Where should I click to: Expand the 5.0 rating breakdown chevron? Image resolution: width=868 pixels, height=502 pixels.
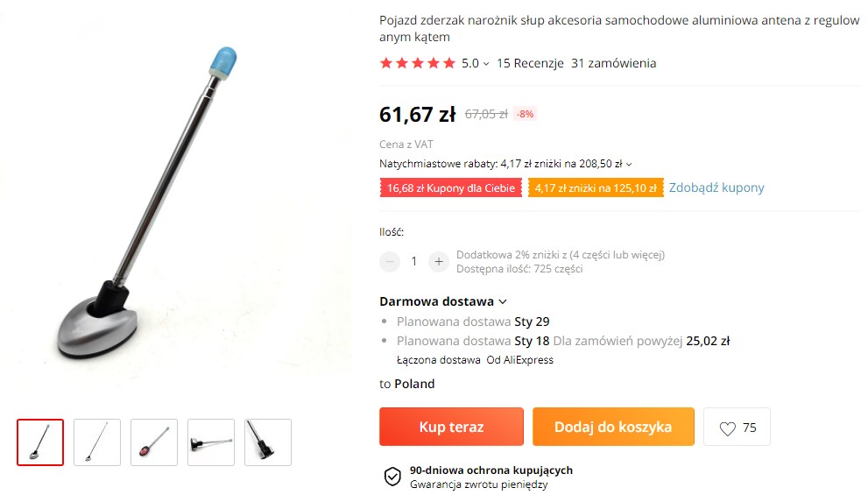(x=486, y=64)
